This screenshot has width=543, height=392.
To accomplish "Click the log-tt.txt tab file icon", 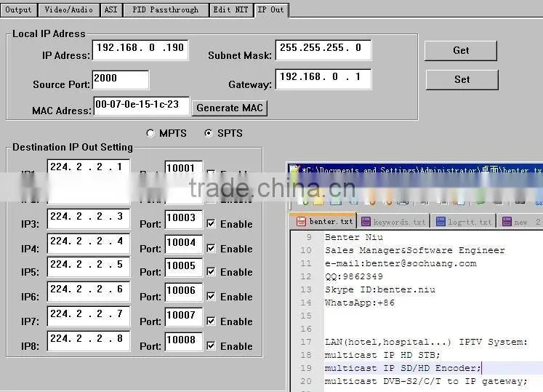I will click(441, 222).
